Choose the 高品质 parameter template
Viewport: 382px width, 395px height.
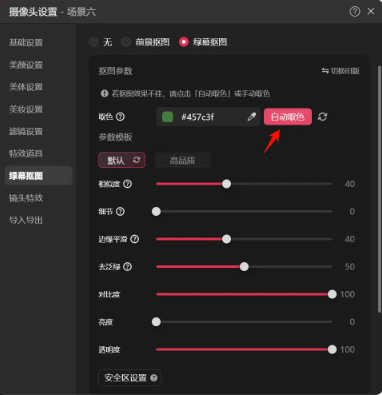(182, 160)
